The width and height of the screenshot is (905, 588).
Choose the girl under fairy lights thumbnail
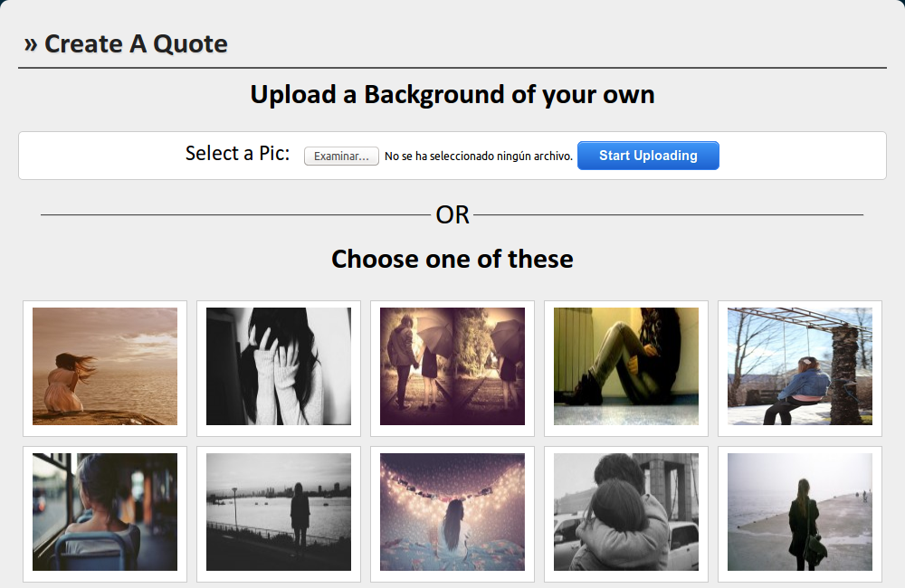[452, 512]
